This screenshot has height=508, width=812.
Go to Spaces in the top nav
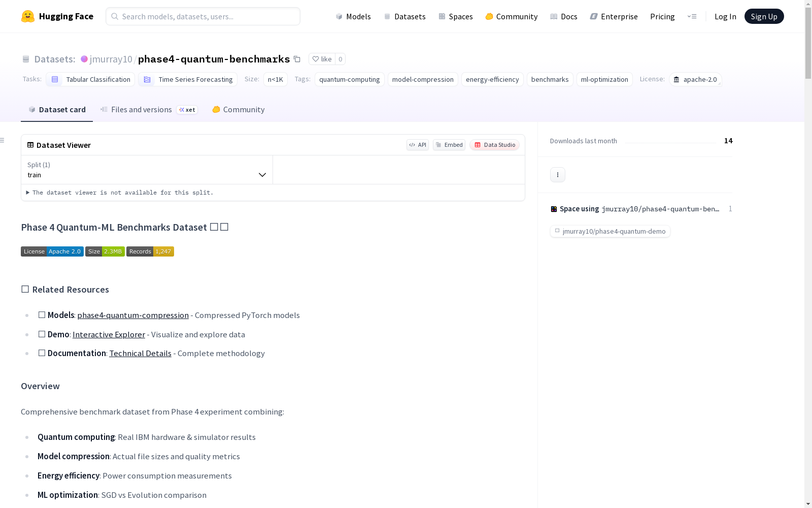point(456,16)
